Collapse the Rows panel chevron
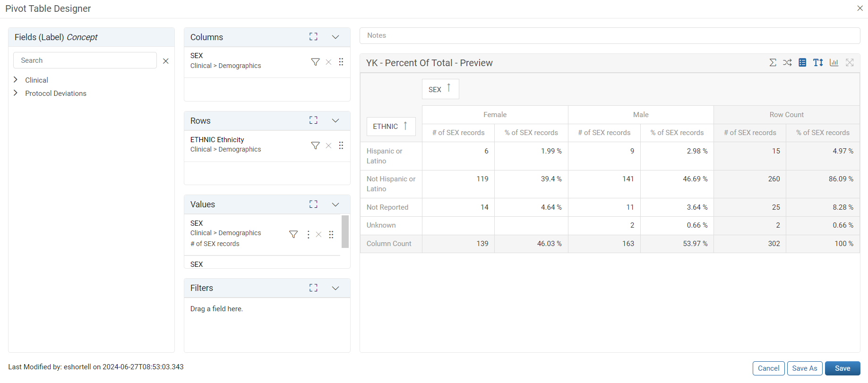Screen dimensions: 868x383 pos(335,120)
